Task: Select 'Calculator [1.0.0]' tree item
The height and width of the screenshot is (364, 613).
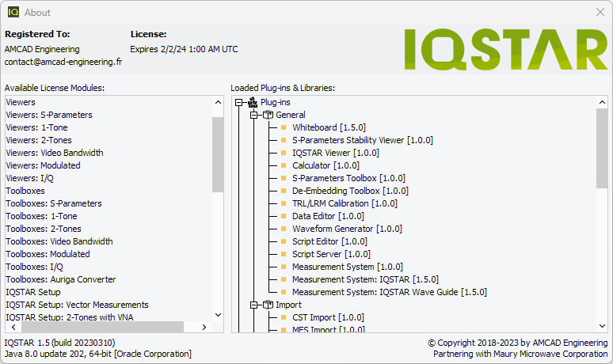Action: click(x=326, y=165)
